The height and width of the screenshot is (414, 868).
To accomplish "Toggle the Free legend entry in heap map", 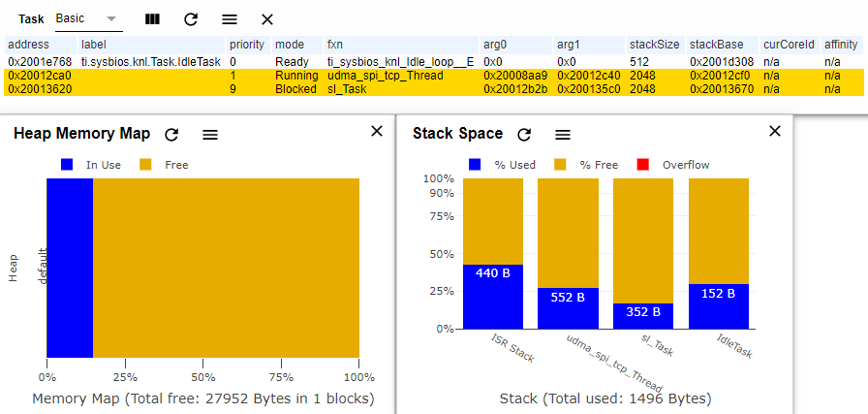I will (x=164, y=165).
